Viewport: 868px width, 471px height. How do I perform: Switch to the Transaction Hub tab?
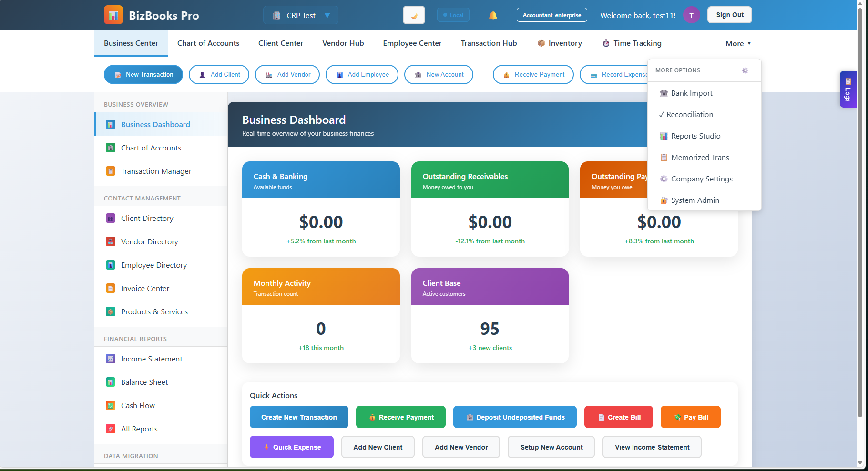pyautogui.click(x=489, y=43)
